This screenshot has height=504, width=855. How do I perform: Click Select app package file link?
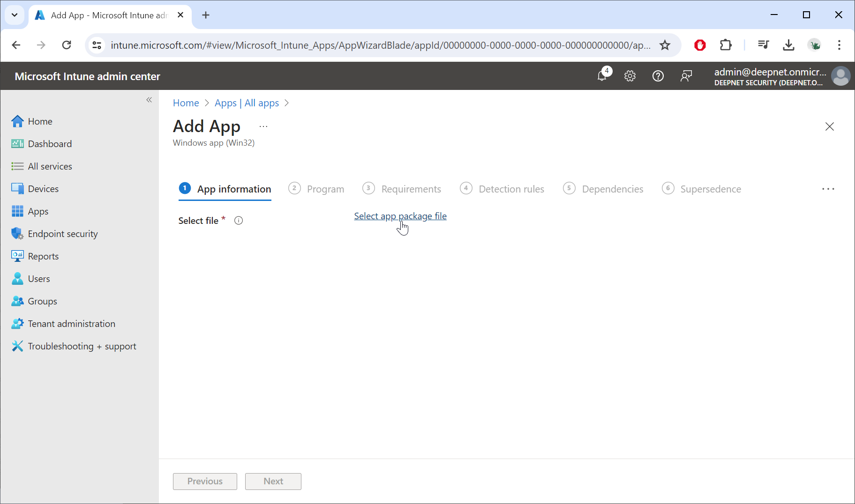coord(400,216)
